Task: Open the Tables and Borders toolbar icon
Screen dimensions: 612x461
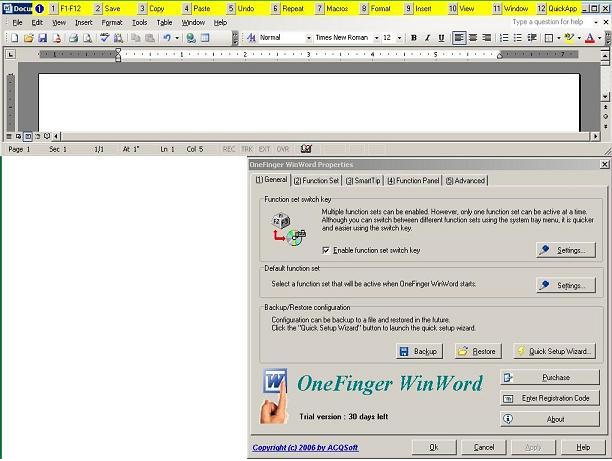Action: tap(205, 38)
